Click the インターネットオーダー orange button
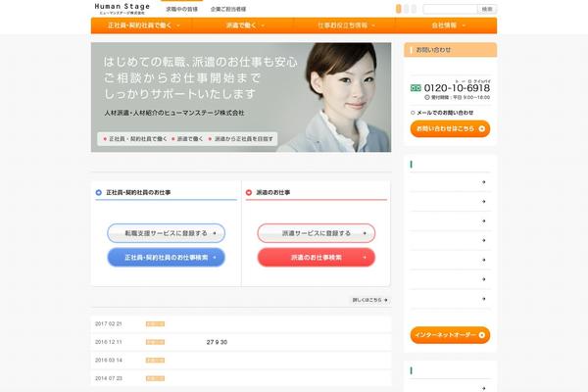The image size is (588, 392). (450, 335)
